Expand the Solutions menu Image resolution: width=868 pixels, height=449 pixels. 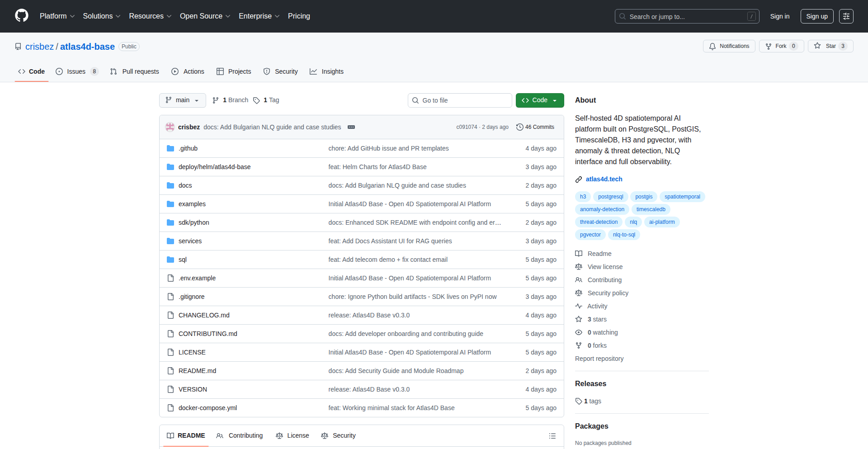click(x=102, y=16)
